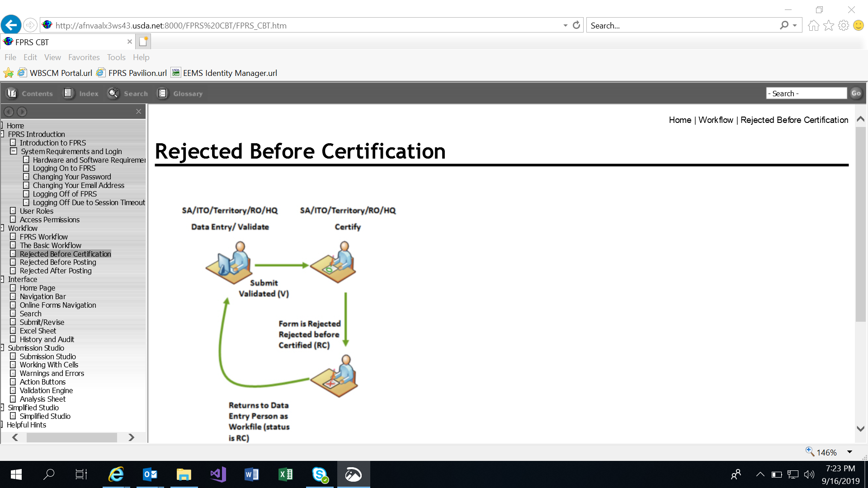The image size is (868, 488).
Task: Open the address bar history dropdown
Action: click(565, 25)
